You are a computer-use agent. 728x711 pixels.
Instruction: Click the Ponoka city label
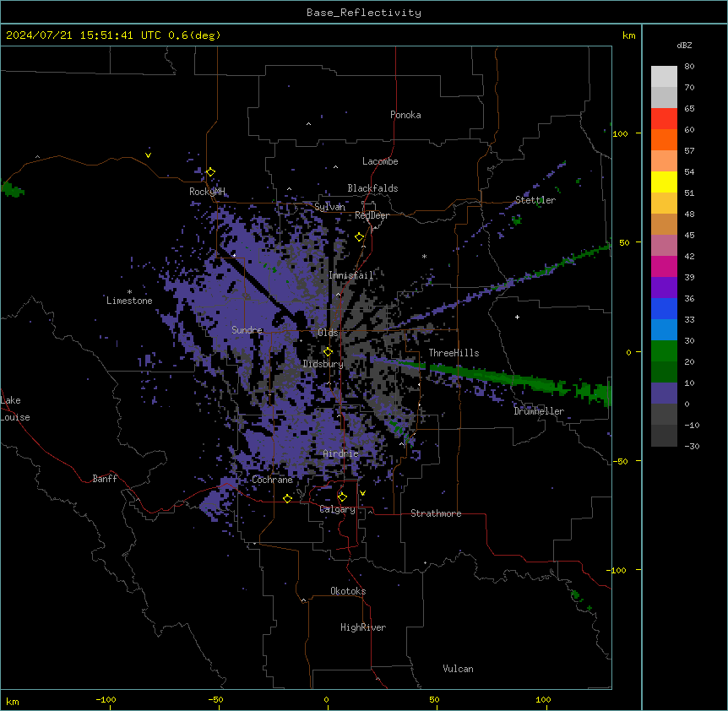coord(405,115)
